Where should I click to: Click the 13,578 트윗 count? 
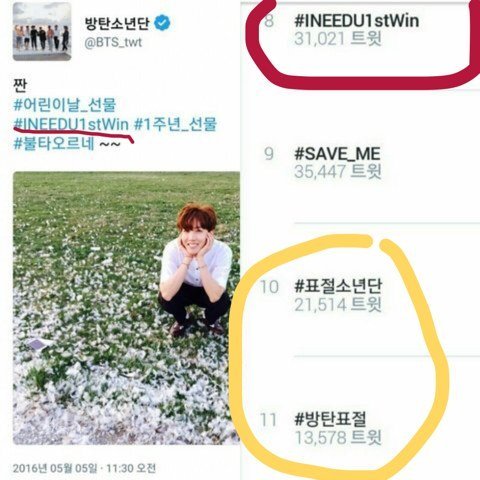(338, 438)
